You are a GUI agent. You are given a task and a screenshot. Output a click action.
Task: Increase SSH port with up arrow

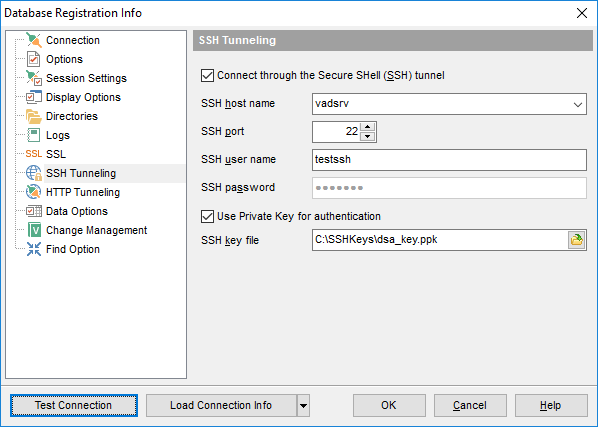tap(368, 127)
